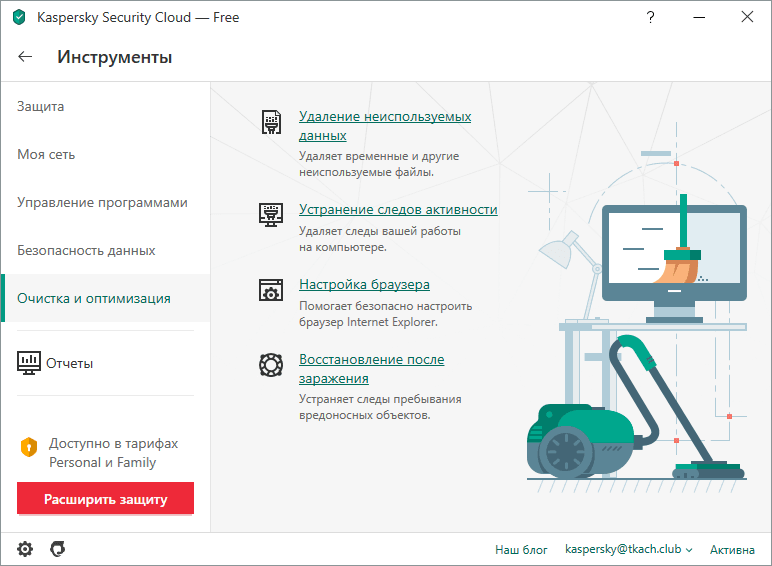The height and width of the screenshot is (566, 772).
Task: Open the Настройка браузера link
Action: pos(364,284)
